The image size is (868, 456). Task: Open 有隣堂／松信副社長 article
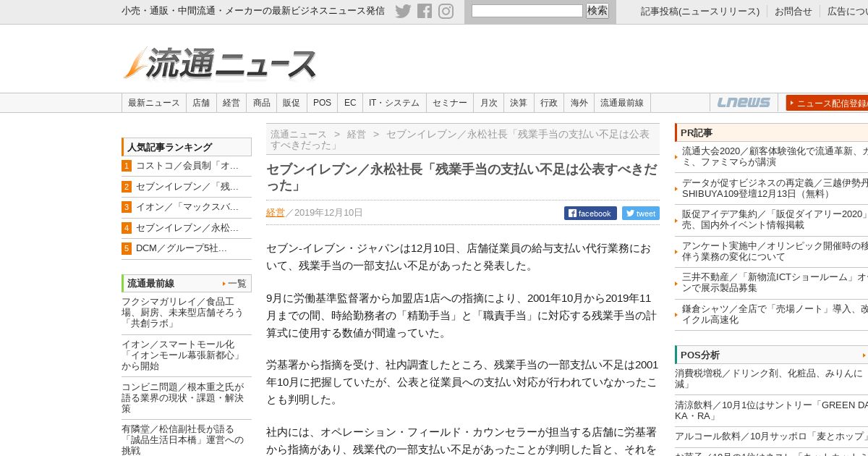[182, 440]
